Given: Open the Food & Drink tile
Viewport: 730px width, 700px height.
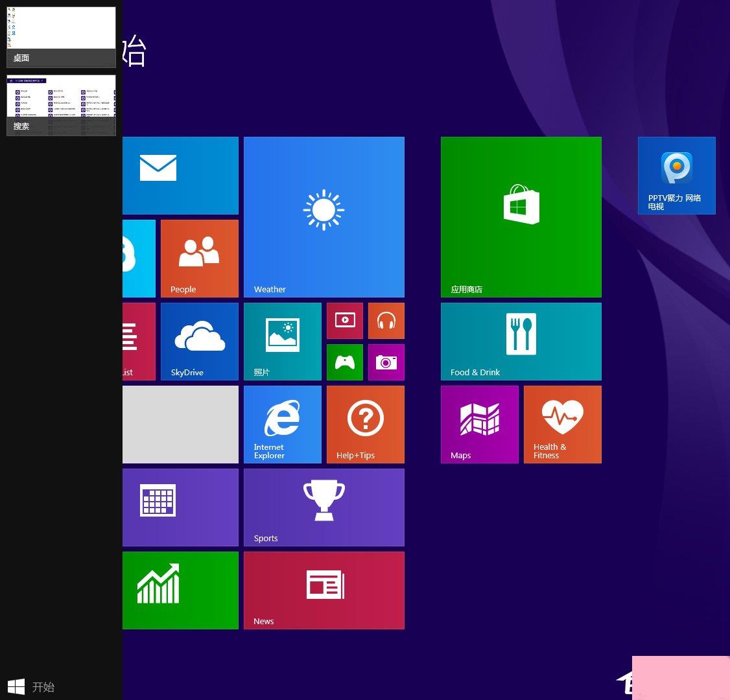Looking at the screenshot, I should click(521, 342).
